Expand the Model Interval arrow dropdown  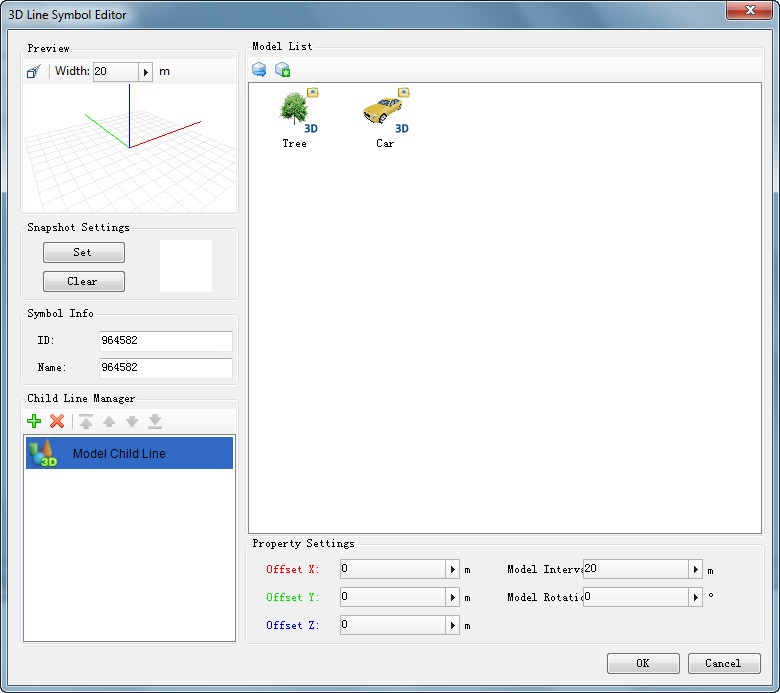pos(695,569)
